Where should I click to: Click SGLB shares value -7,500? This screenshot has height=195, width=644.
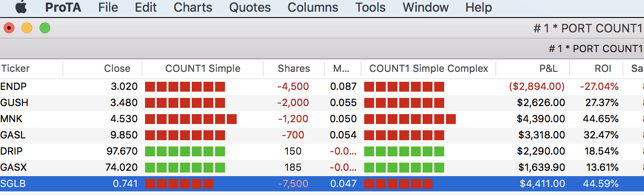click(x=293, y=183)
